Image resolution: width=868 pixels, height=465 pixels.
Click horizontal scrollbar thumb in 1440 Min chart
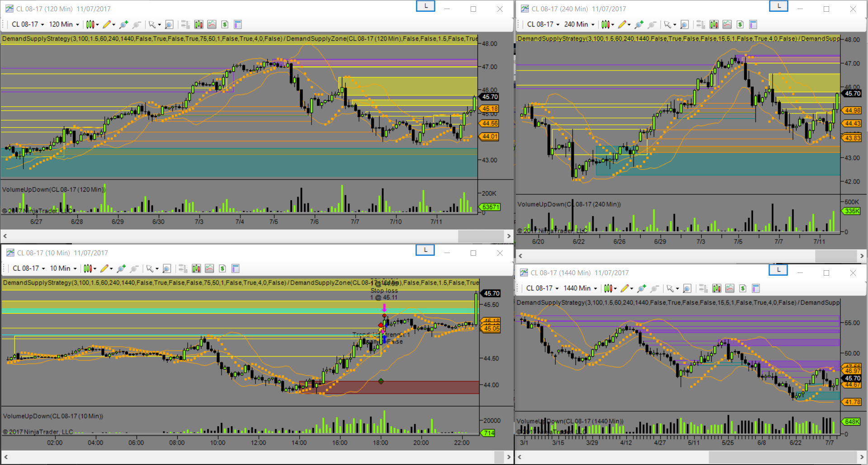click(x=783, y=457)
